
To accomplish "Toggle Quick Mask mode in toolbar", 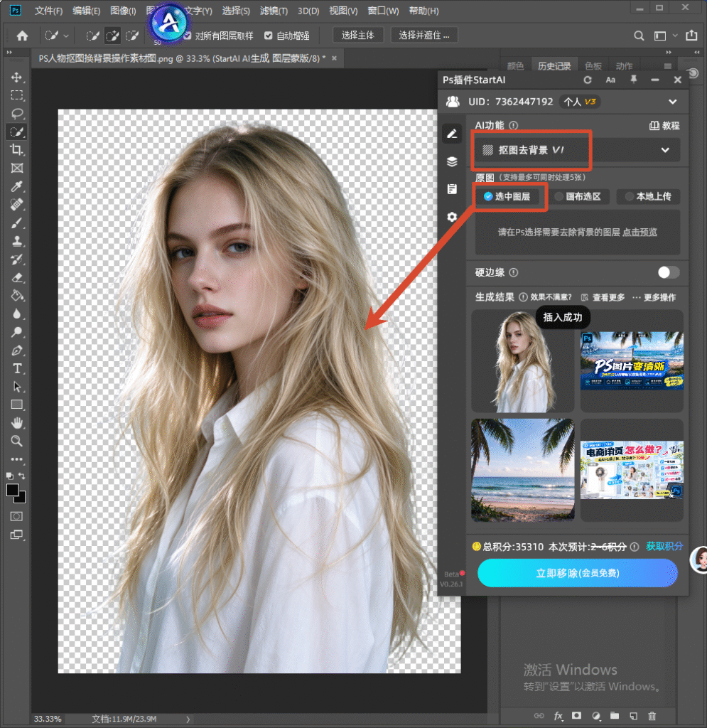I will click(x=17, y=516).
